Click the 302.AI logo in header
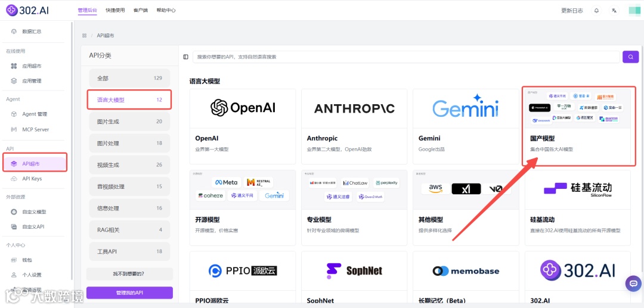This screenshot has height=308, width=644. (x=27, y=10)
